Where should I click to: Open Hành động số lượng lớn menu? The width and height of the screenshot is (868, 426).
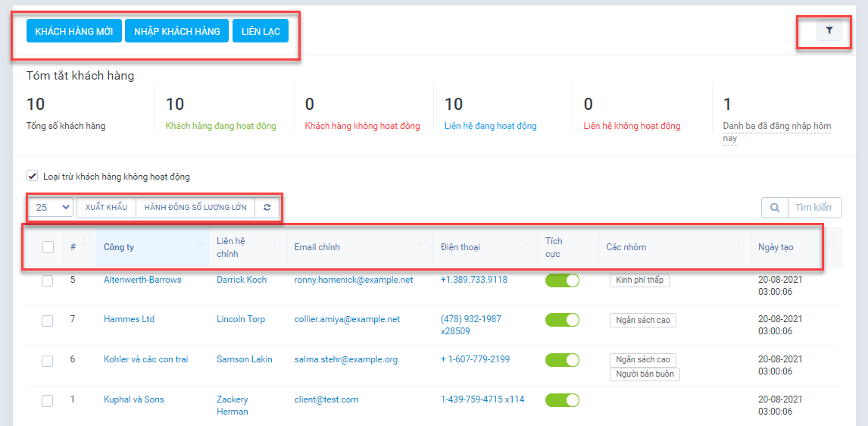(x=195, y=208)
